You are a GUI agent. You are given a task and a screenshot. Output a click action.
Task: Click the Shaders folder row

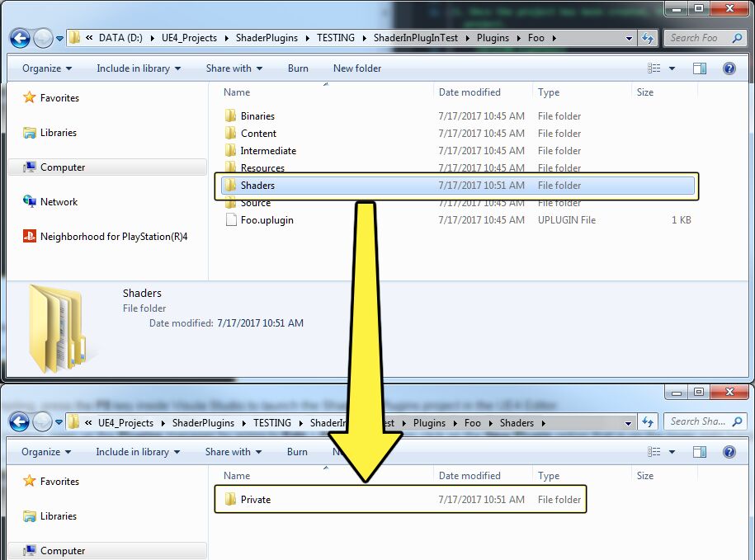coord(257,186)
